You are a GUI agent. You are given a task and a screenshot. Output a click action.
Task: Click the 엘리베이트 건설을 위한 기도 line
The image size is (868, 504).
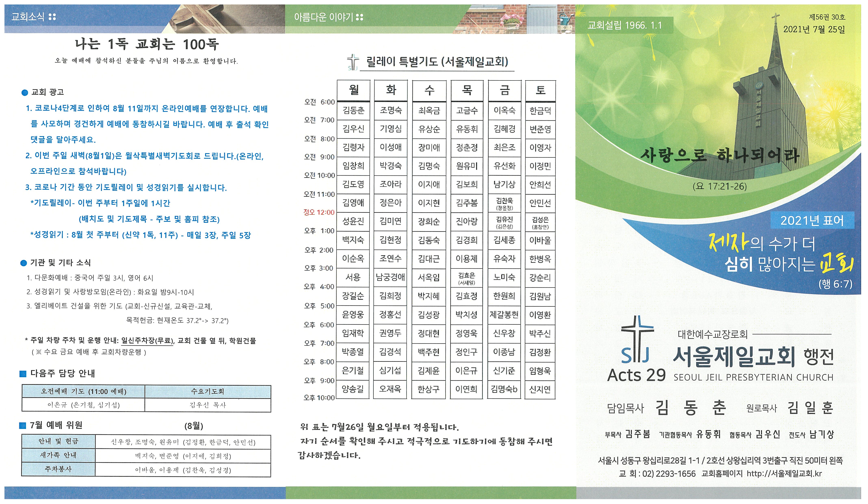tap(119, 306)
